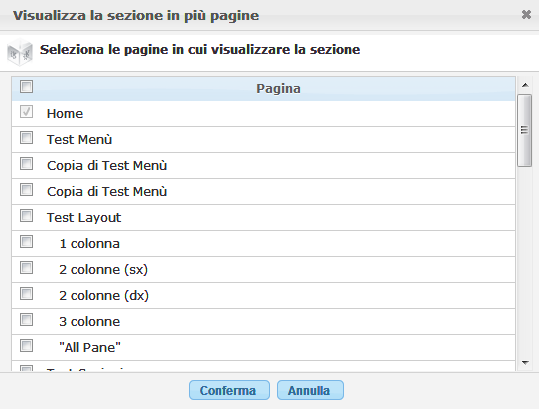
Task: Check the 1 colonna checkbox
Action: (26, 242)
